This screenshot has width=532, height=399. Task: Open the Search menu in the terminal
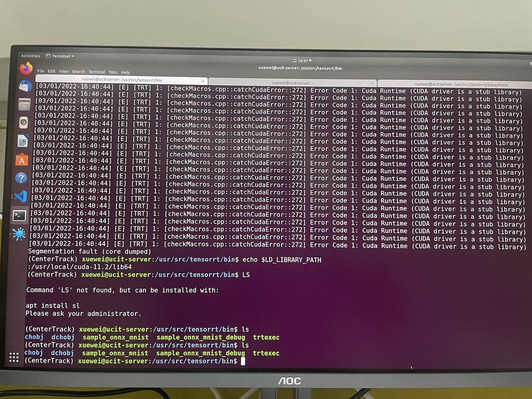tap(78, 72)
